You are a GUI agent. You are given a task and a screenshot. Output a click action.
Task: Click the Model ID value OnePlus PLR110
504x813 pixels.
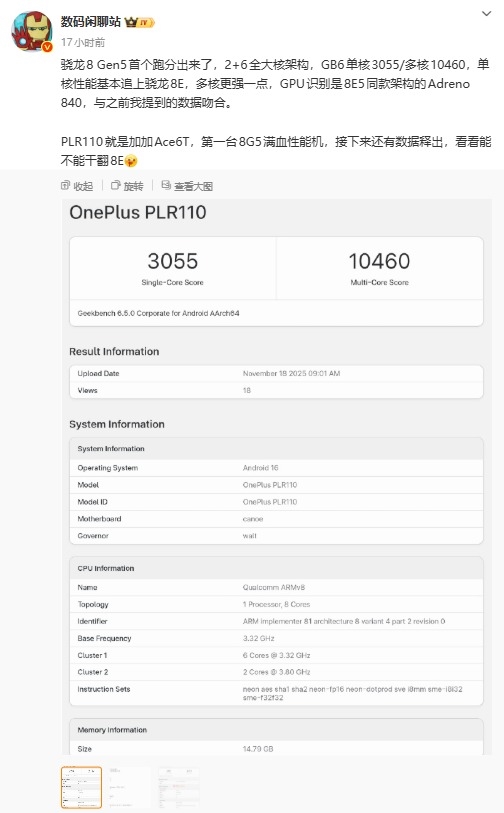pos(270,502)
